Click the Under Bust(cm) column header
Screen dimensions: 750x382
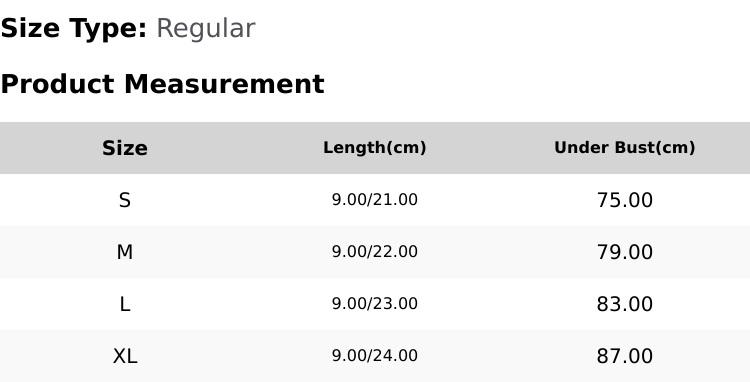coord(624,148)
